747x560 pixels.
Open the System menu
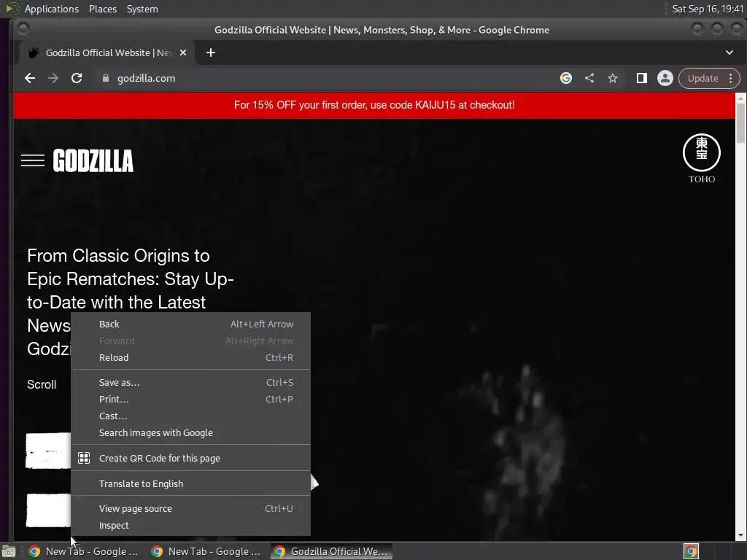pos(142,9)
